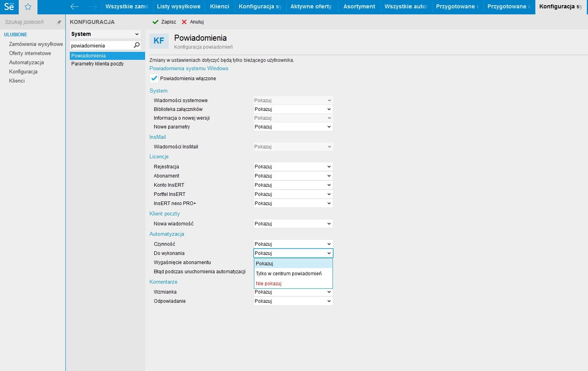588x371 pixels.
Task: Select Parametry klienta poczty in the list
Action: click(x=97, y=64)
